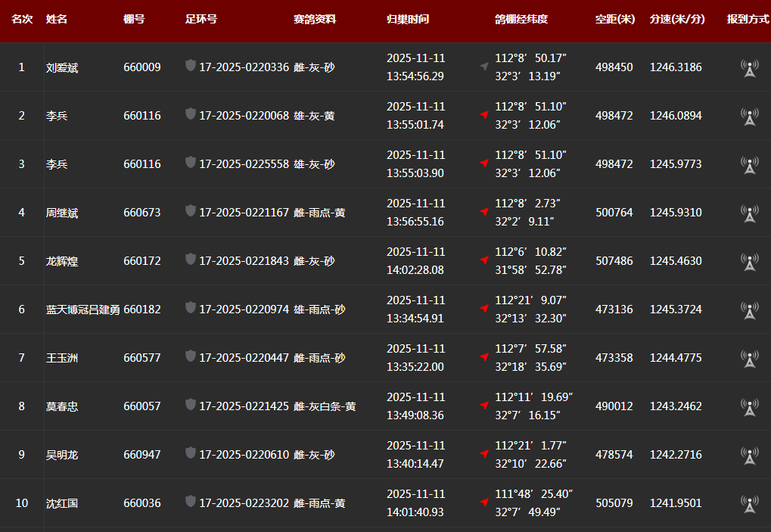Click ring number 17-2025-0223202
This screenshot has width=771, height=532.
tap(244, 503)
